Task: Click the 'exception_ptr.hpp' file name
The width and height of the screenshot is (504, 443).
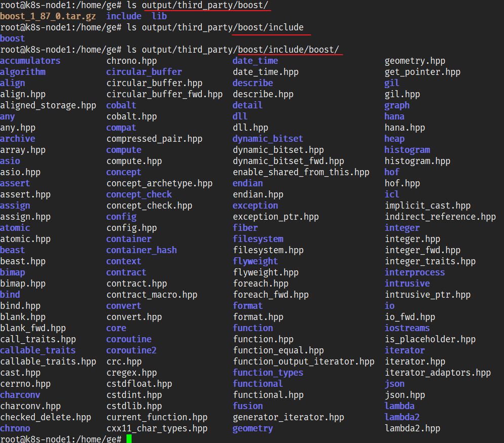Action: point(276,217)
